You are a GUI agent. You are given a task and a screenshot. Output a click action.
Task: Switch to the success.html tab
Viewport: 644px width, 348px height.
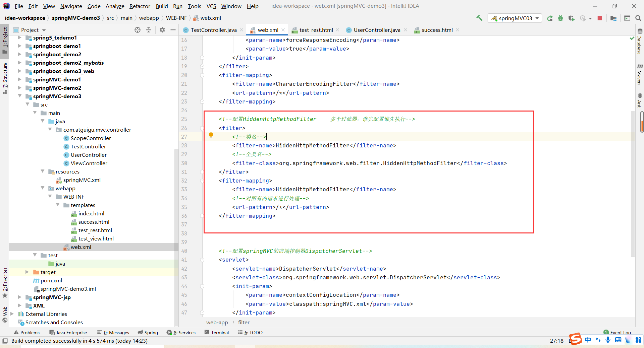[x=437, y=30]
